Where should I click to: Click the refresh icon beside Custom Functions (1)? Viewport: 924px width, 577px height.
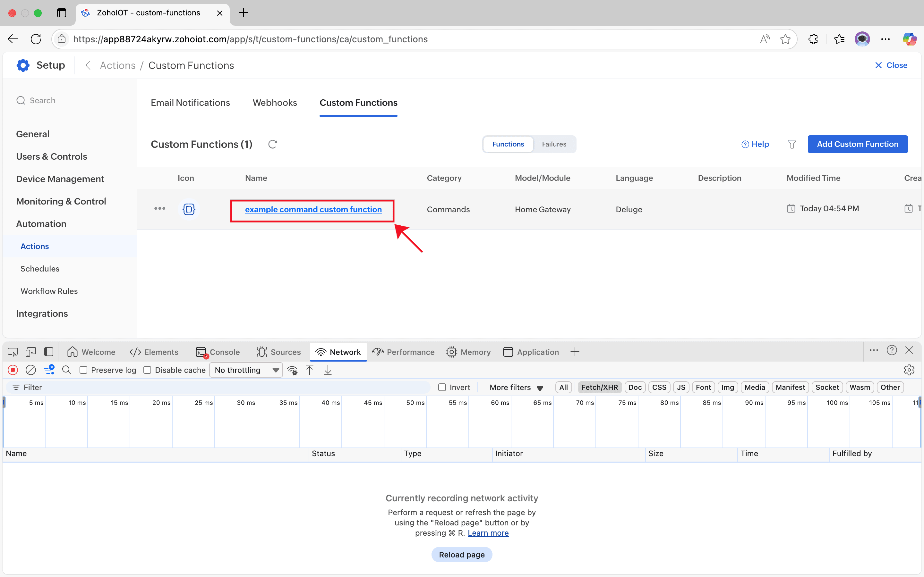[272, 144]
